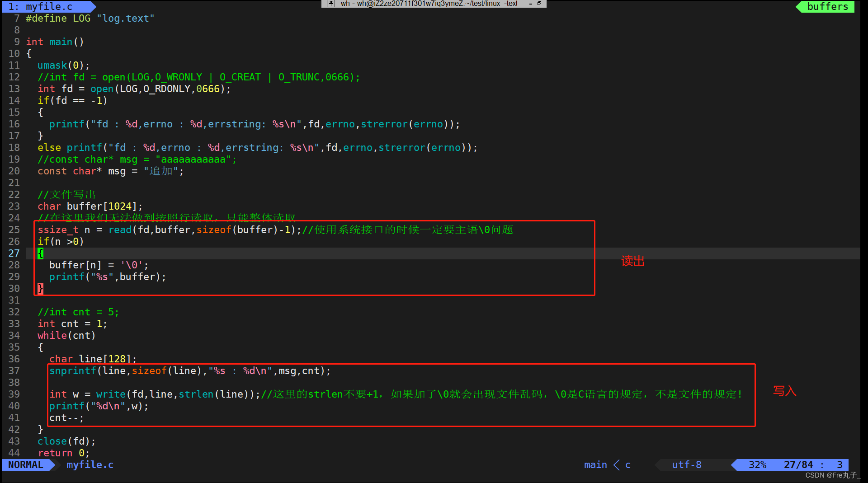Click the 32% file position indicator

757,464
